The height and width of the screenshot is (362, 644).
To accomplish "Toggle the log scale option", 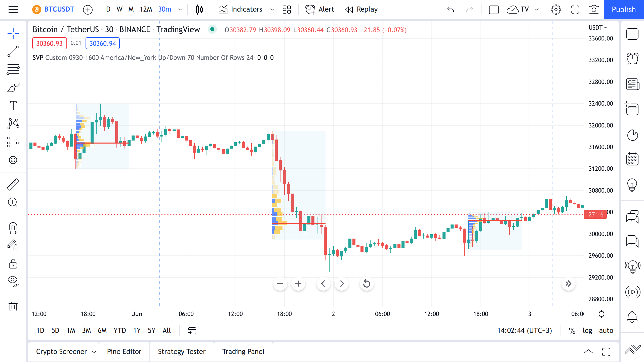I will tap(587, 330).
